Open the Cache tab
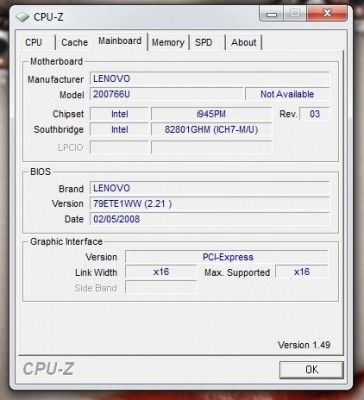 (x=74, y=43)
